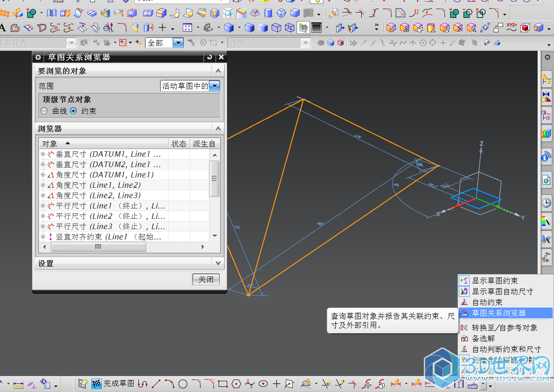Select the Ellipse sketch tool
Screen dimensions: 554x392
coord(263,383)
